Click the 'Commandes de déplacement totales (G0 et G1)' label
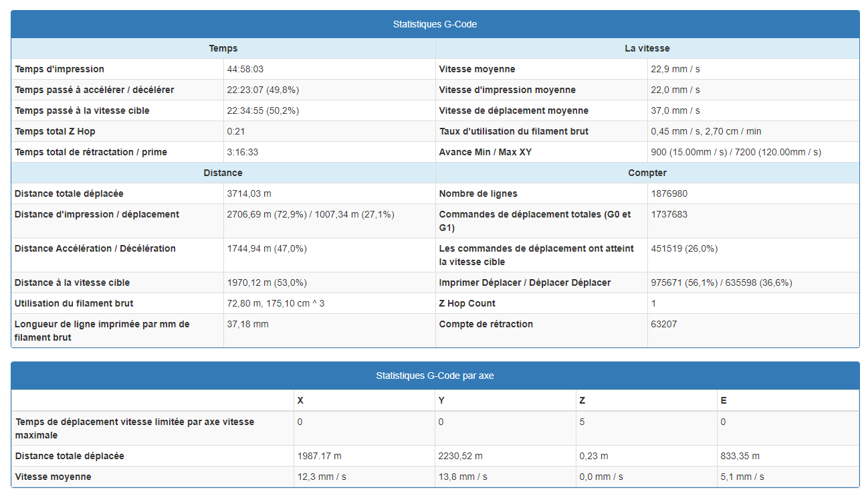Image resolution: width=868 pixels, height=498 pixels. point(535,221)
